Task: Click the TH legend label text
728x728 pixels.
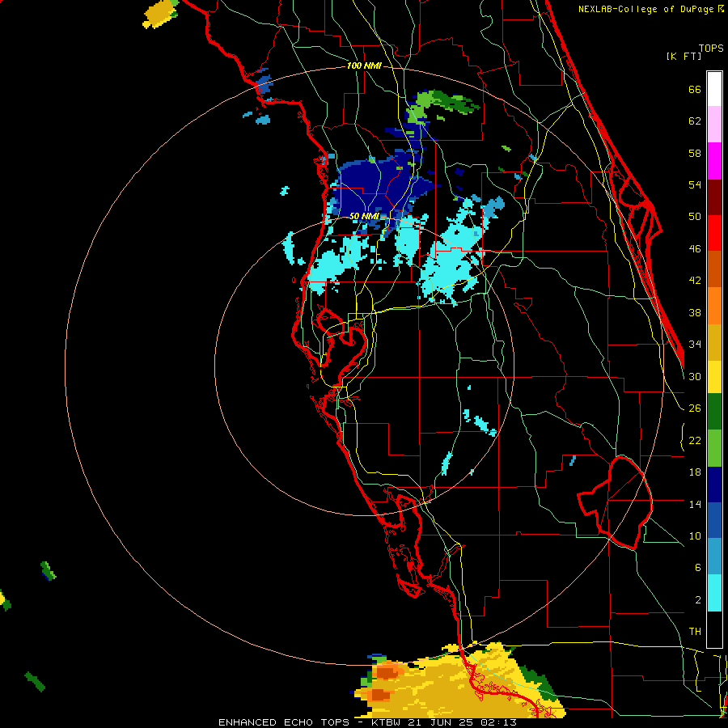Action: click(695, 632)
